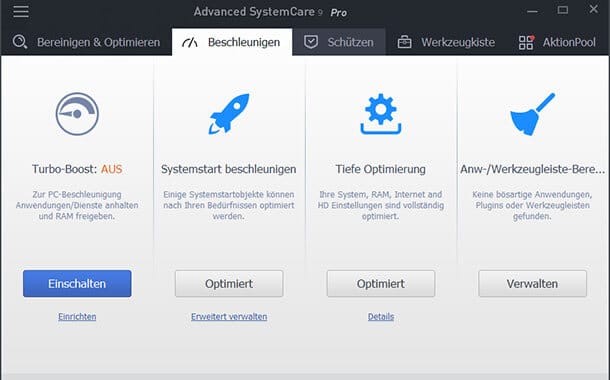610x380 pixels.
Task: Open the Schützen tab
Action: [339, 42]
